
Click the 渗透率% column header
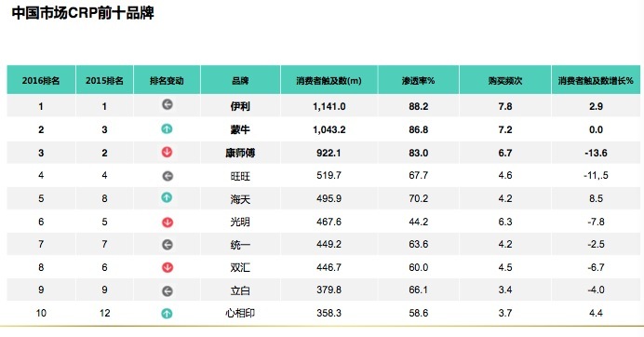419,80
